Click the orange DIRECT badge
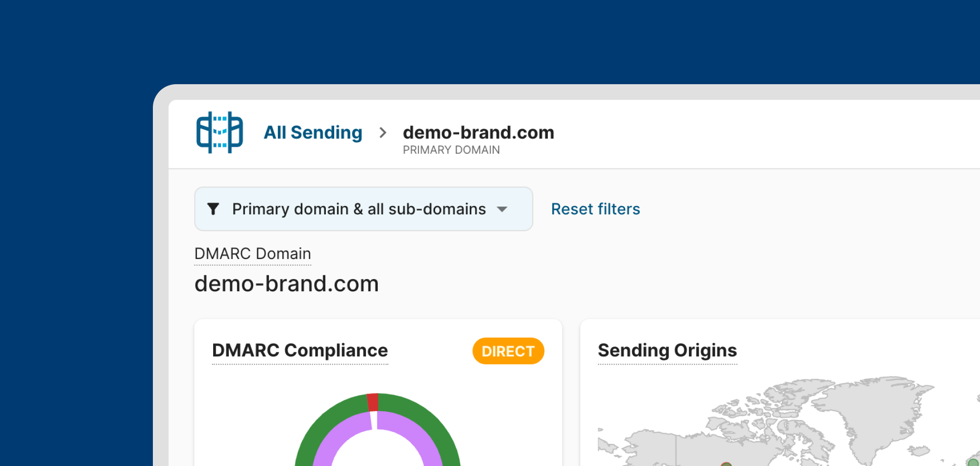This screenshot has height=466, width=980. [508, 351]
